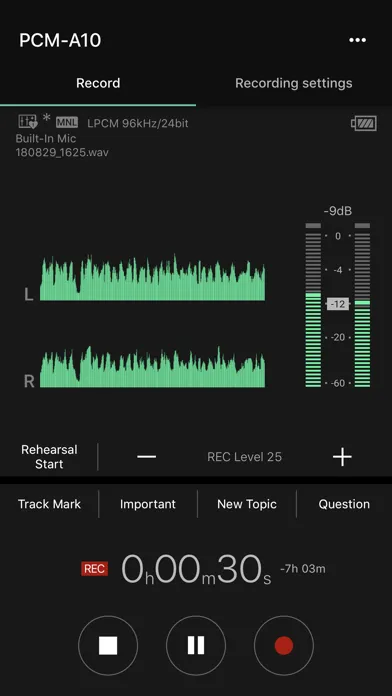392x696 pixels.
Task: Tap the remaining time -7h 03m
Action: pyautogui.click(x=303, y=569)
